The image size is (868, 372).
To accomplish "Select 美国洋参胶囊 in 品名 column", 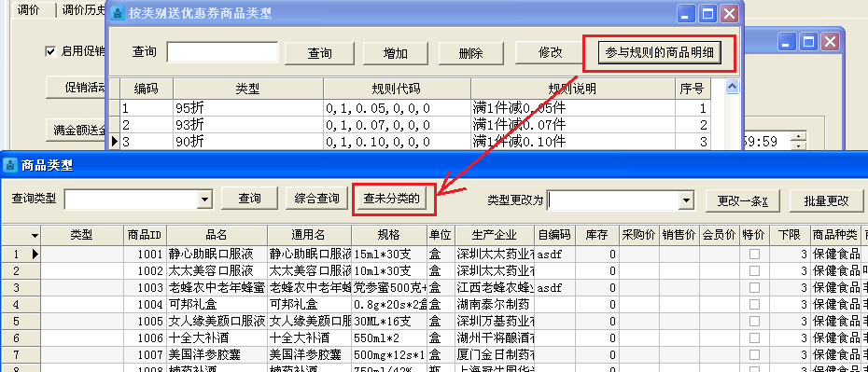I will [x=217, y=354].
